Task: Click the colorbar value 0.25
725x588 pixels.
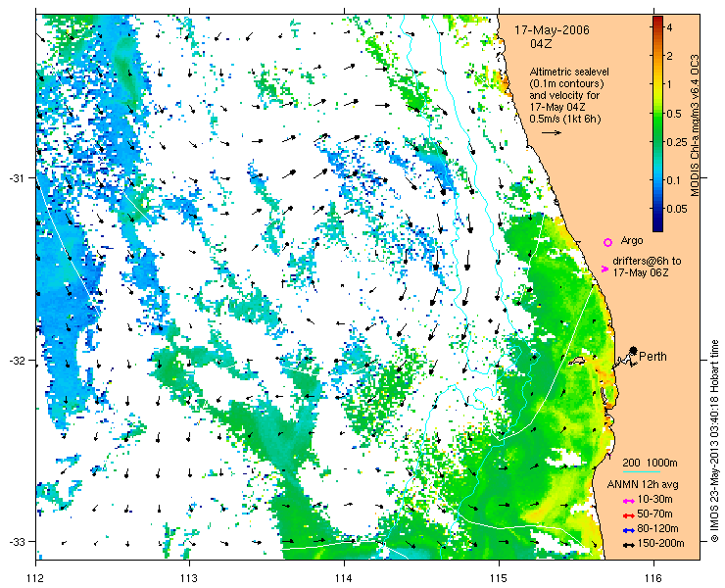Action: [676, 141]
